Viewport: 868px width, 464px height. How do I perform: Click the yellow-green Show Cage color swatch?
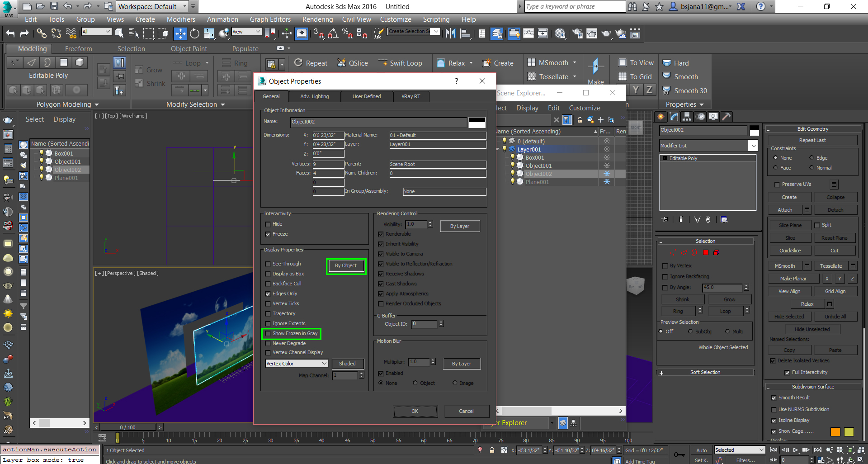(x=849, y=431)
